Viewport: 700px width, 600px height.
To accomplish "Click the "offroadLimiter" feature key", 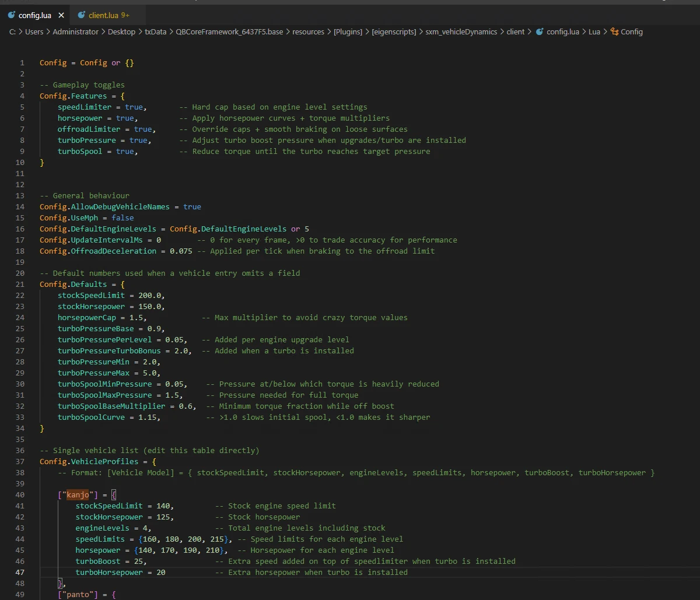I will pyautogui.click(x=89, y=129).
